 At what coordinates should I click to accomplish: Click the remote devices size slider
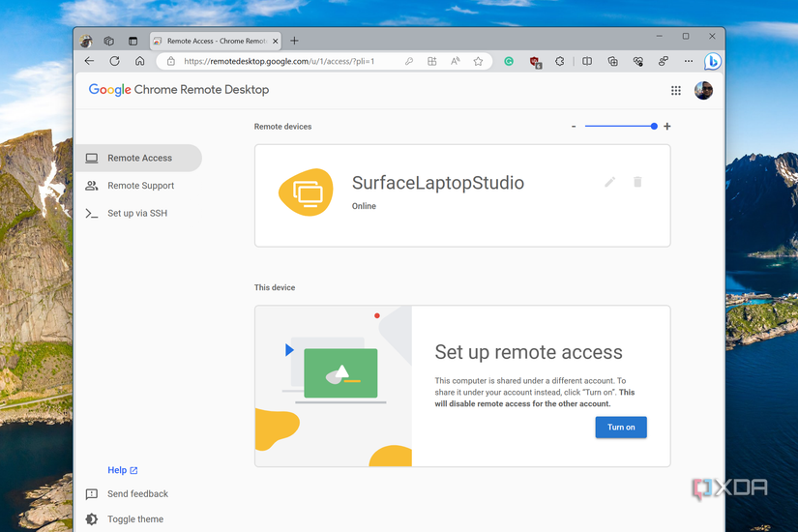(621, 127)
